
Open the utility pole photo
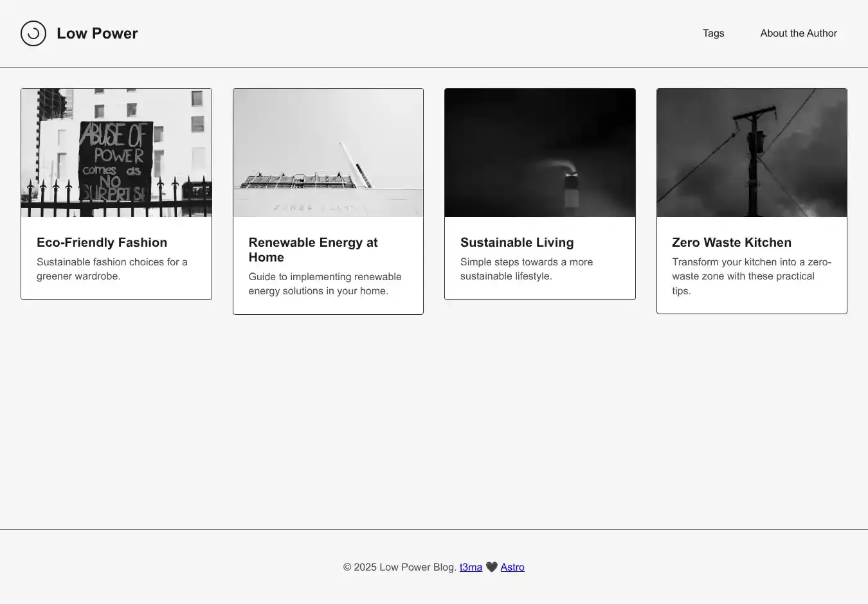(752, 153)
